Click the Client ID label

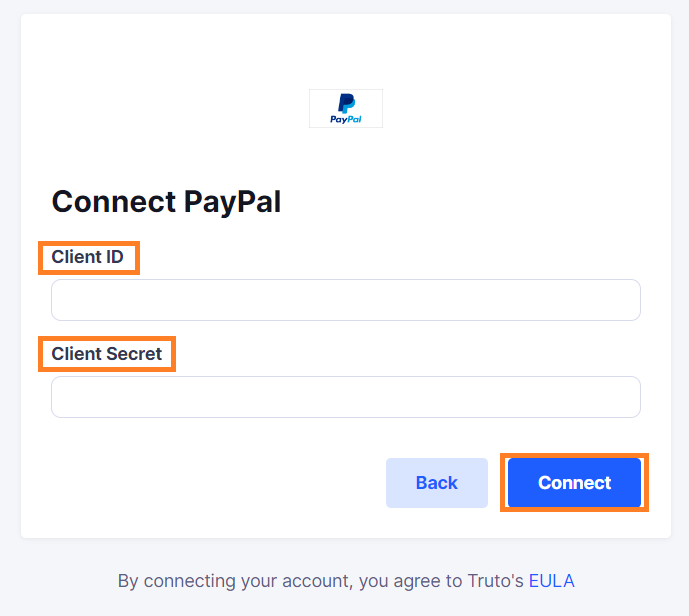click(87, 257)
